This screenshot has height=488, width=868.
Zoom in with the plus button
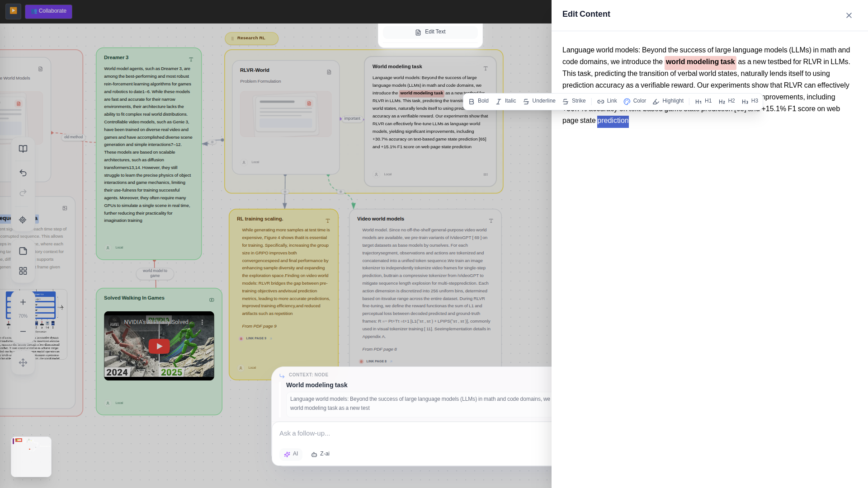(23, 302)
